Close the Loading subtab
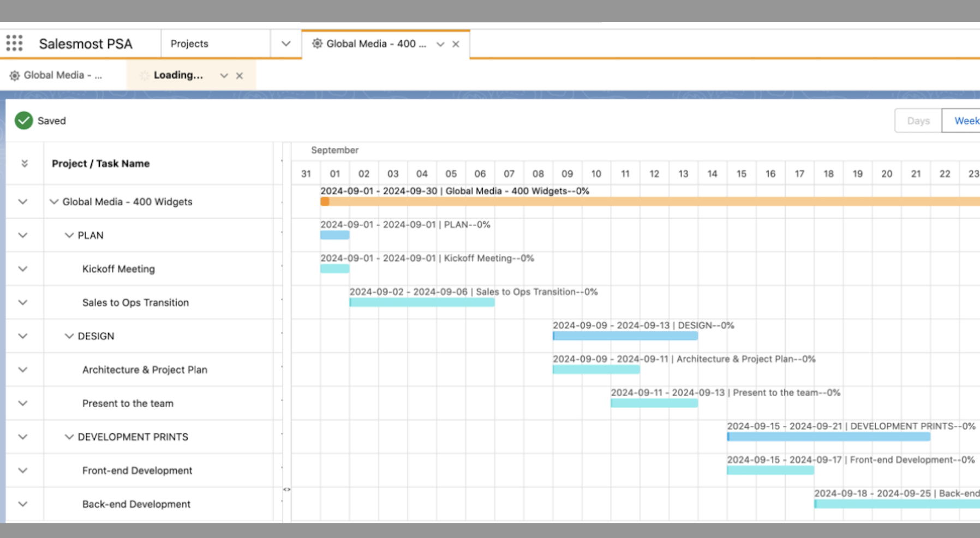 point(240,76)
